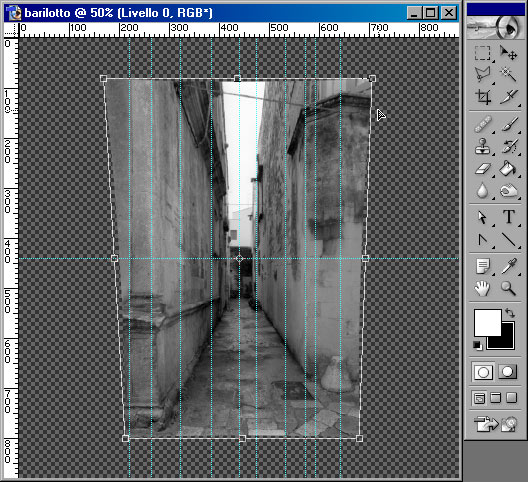Viewport: 528px width, 482px height.
Task: Choose the Eraser tool
Action: click(x=483, y=168)
